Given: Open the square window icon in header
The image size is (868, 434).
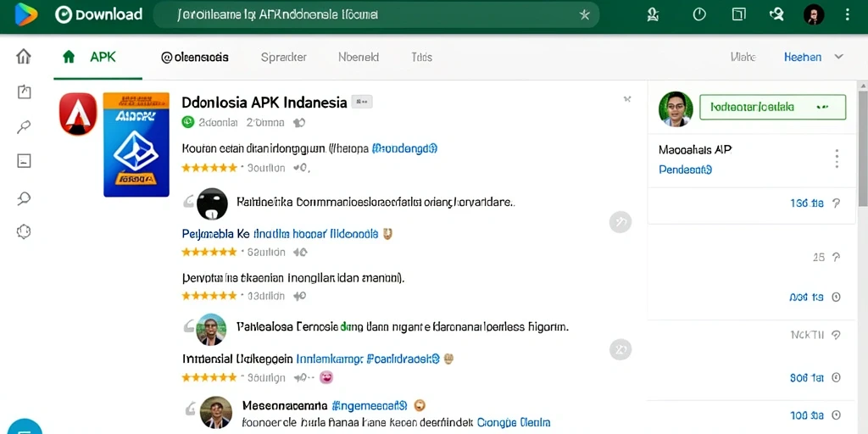Looking at the screenshot, I should click(x=738, y=14).
